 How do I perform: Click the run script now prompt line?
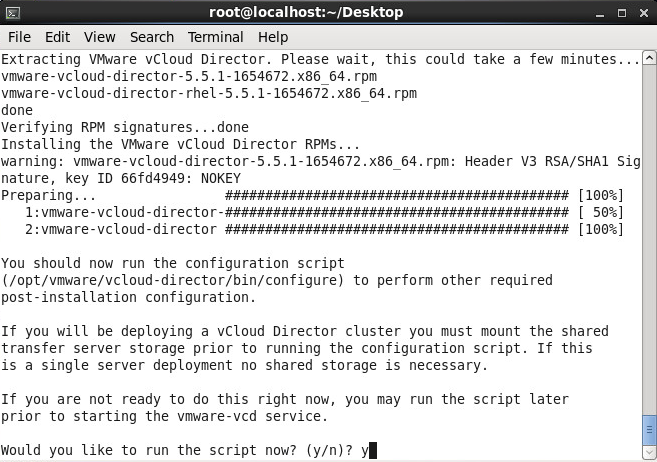pos(189,450)
